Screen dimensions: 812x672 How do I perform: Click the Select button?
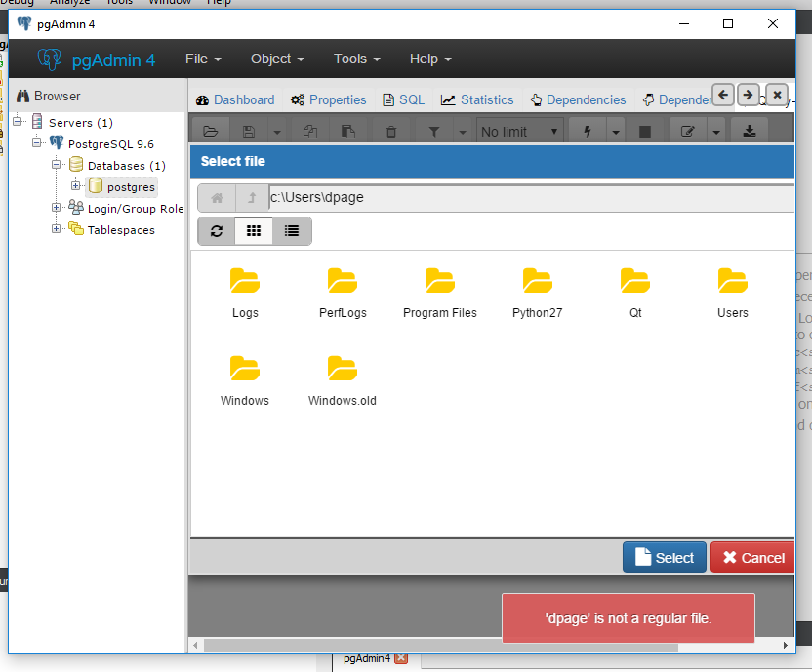[664, 558]
